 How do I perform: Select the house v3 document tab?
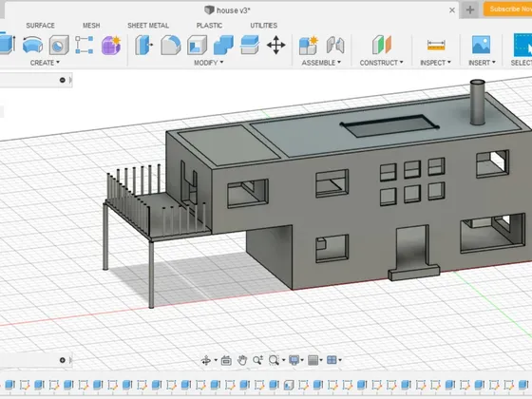(x=227, y=10)
